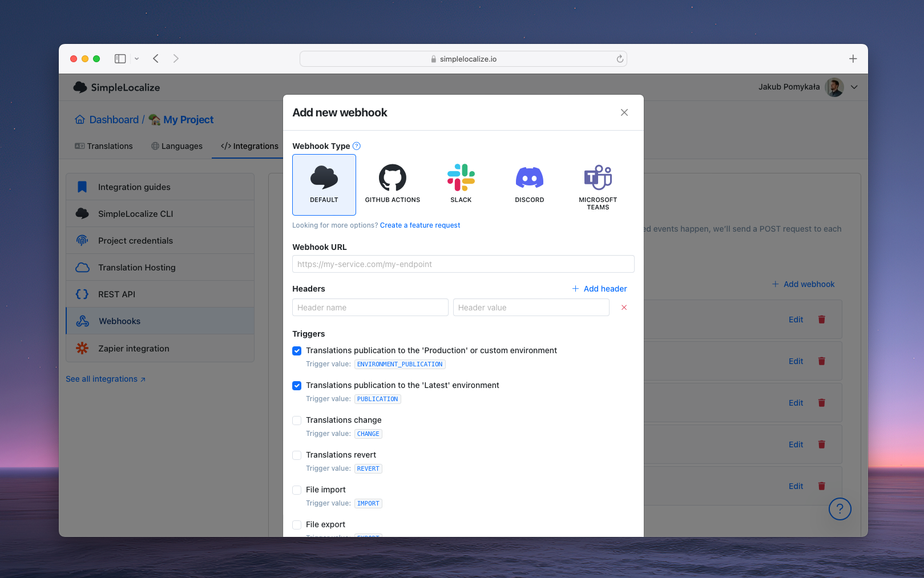
Task: Pick the Slack webhook type
Action: (461, 185)
